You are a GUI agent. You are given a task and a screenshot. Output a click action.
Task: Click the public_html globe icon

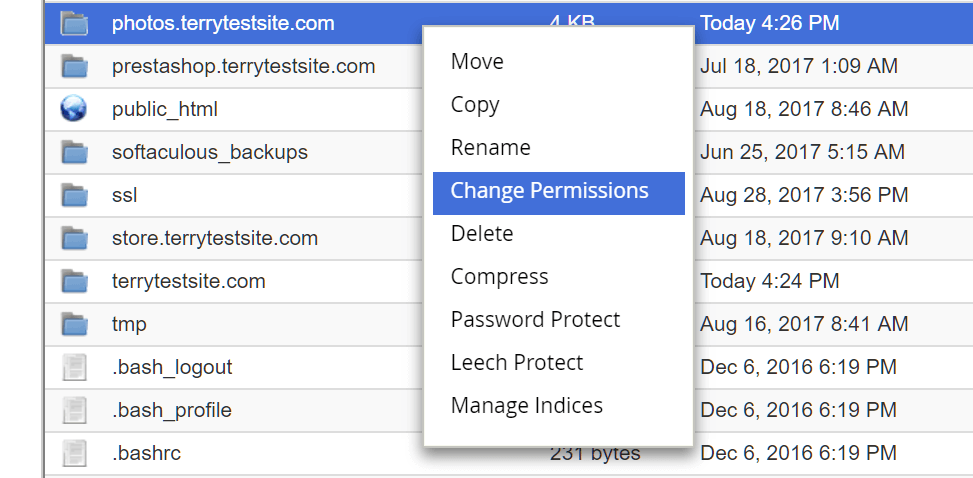point(74,109)
